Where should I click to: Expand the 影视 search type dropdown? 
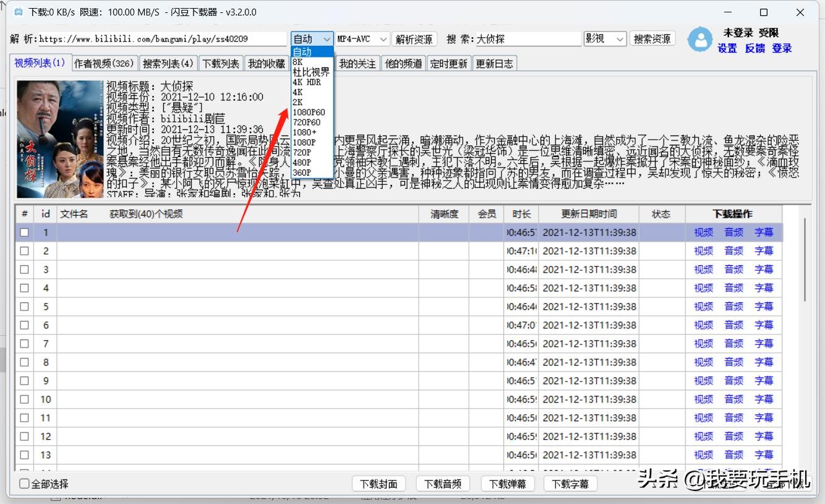(x=605, y=39)
